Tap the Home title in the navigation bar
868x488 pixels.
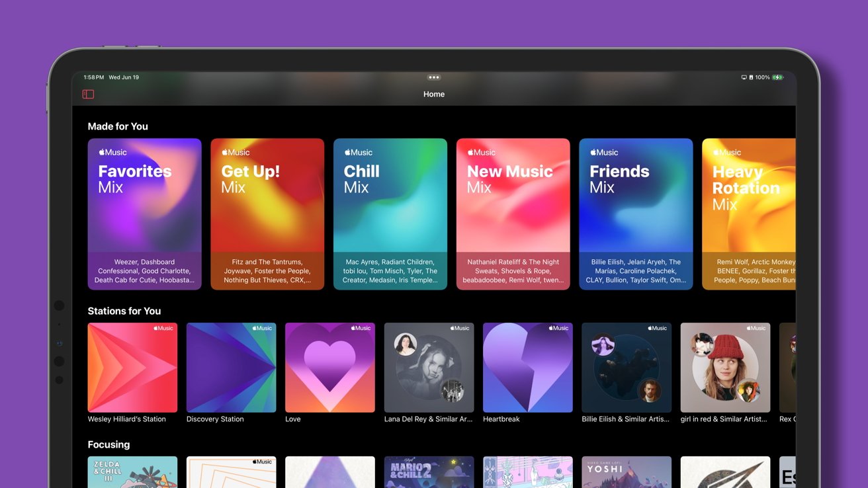(434, 95)
